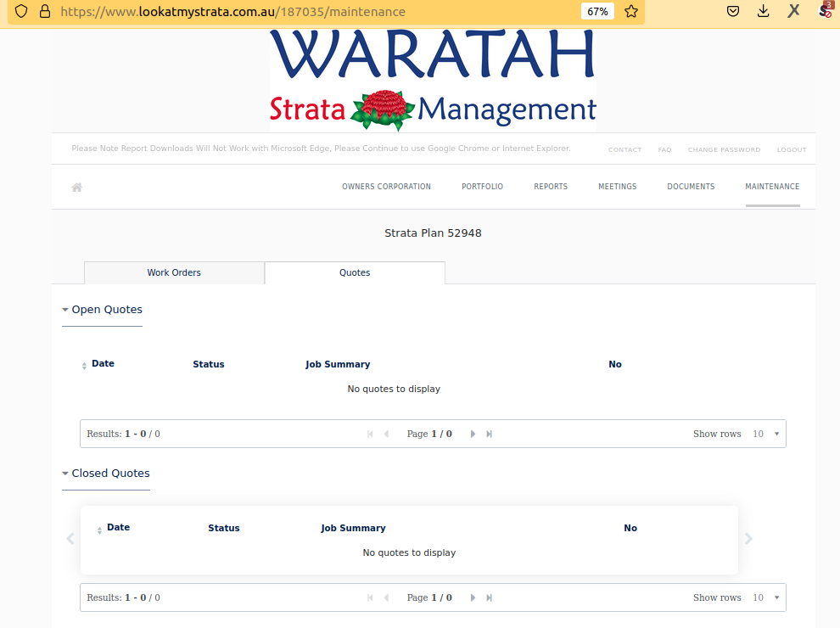Open the browser downloads icon
This screenshot has width=840, height=628.
click(764, 11)
